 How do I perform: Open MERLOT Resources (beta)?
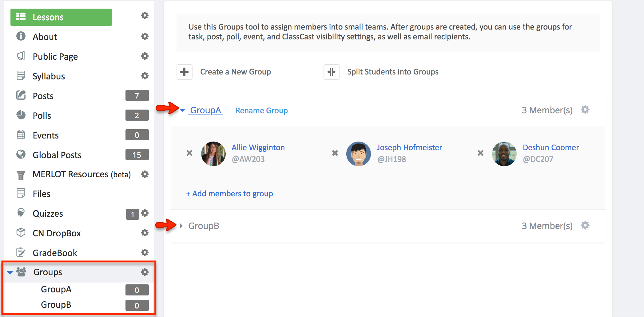[81, 175]
